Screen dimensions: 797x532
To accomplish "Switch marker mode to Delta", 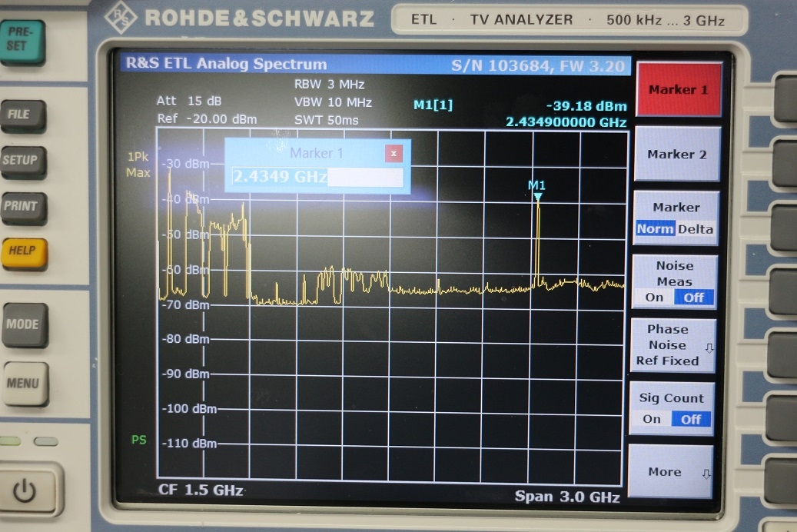I will click(x=695, y=229).
